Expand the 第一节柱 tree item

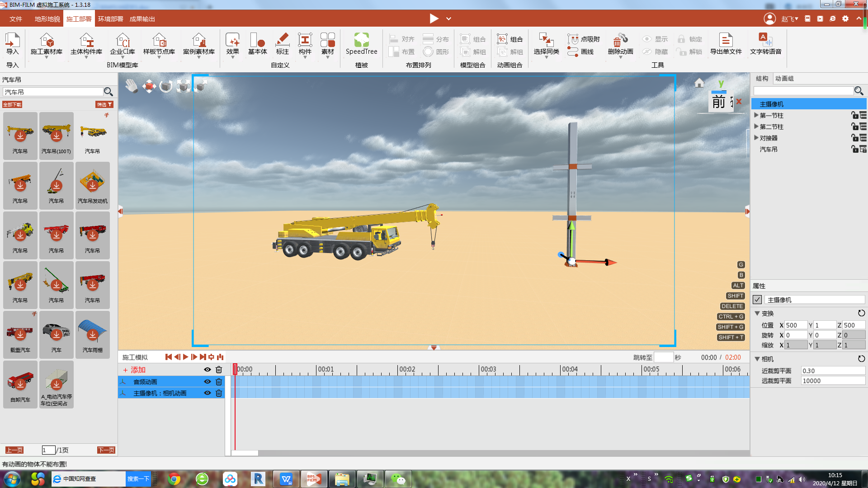[756, 115]
